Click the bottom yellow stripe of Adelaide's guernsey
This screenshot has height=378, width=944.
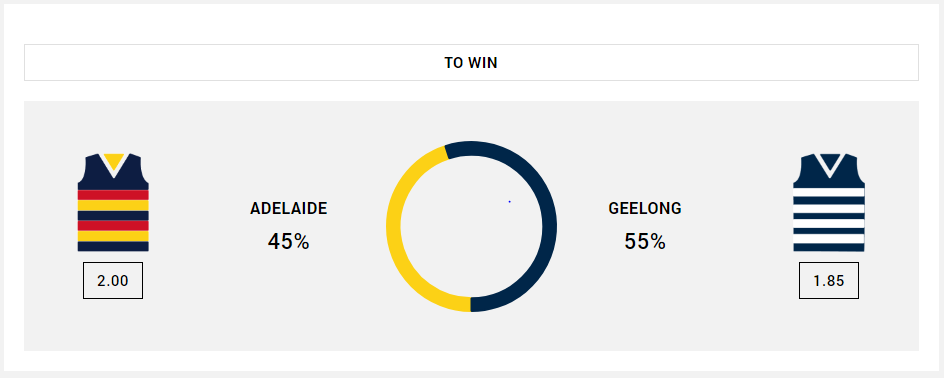(113, 236)
